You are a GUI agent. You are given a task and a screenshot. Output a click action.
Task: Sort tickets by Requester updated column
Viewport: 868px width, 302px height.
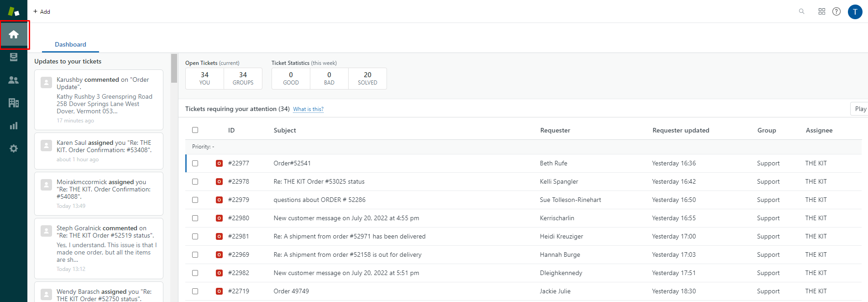(680, 130)
